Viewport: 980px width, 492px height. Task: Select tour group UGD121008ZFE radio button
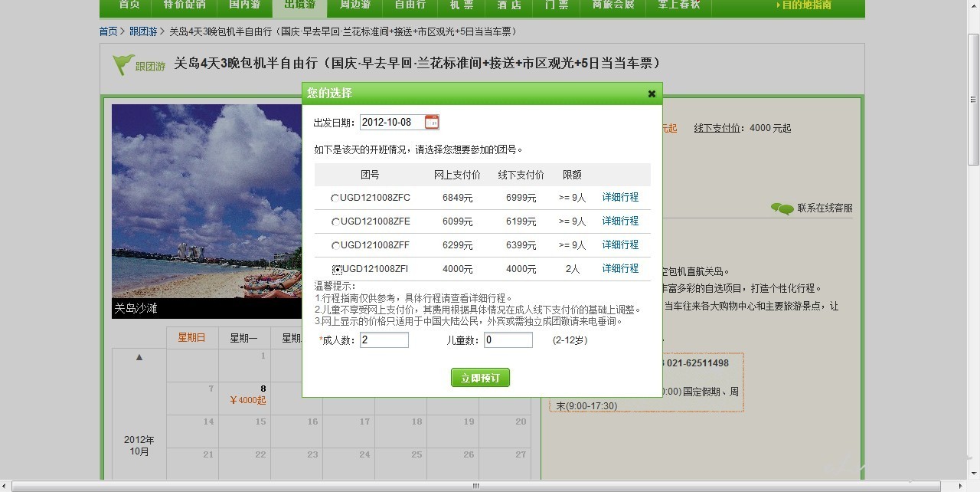point(335,221)
